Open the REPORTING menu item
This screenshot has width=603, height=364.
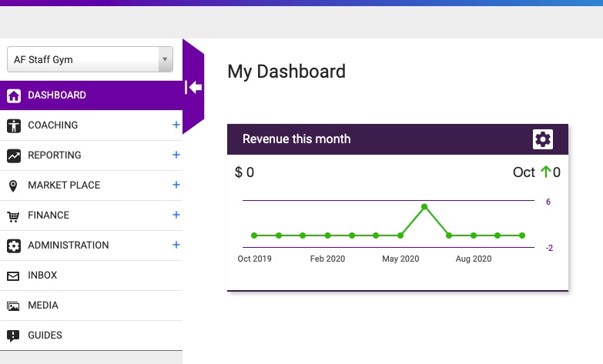coord(91,155)
